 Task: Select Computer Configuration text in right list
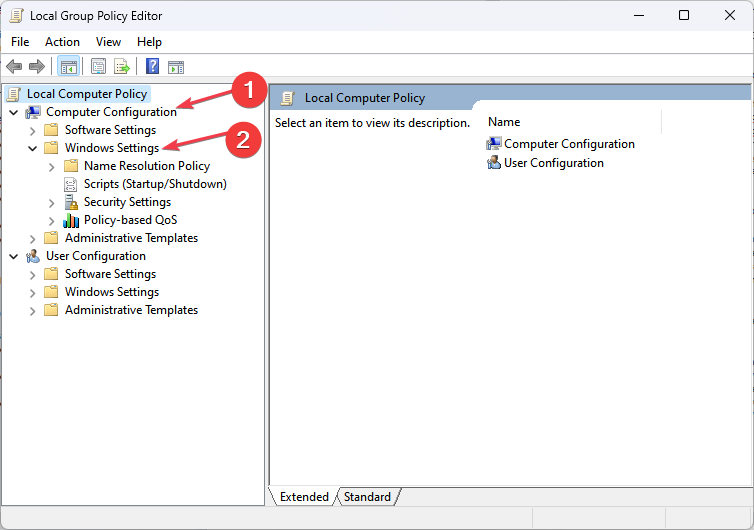569,144
